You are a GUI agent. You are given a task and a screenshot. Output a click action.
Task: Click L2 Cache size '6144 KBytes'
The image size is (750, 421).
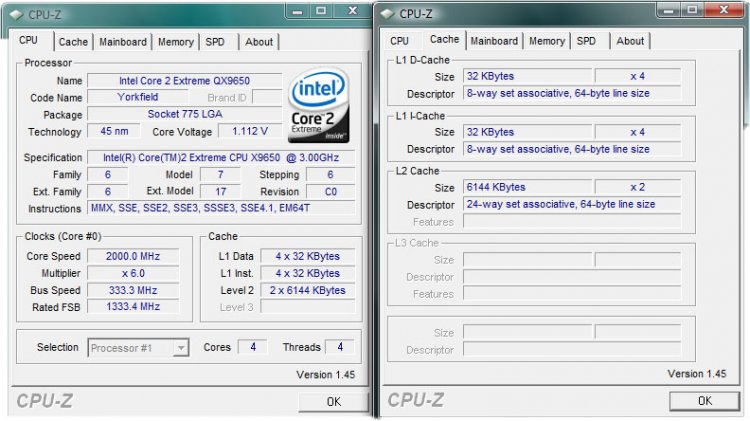tap(528, 188)
